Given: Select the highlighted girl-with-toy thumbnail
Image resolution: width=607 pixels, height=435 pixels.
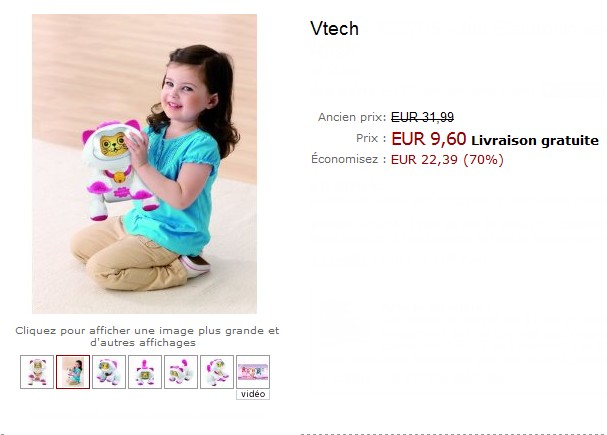Looking at the screenshot, I should point(73,372).
